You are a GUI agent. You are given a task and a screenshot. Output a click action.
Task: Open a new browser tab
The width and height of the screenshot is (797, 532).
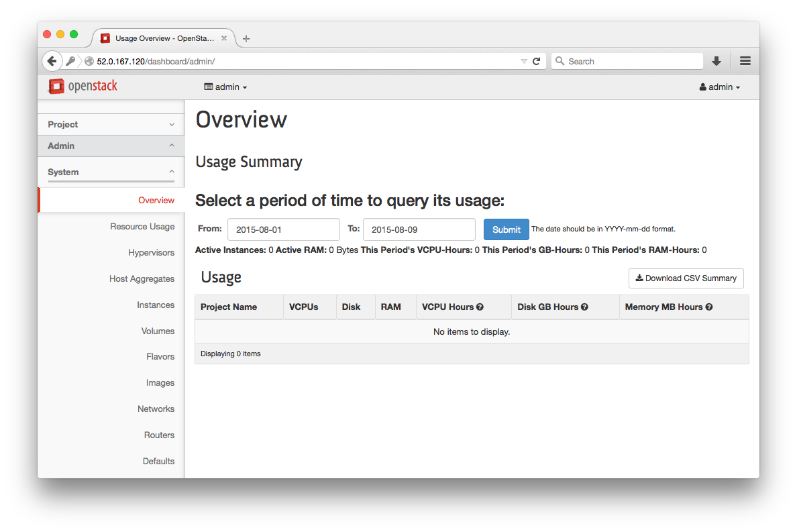(246, 38)
